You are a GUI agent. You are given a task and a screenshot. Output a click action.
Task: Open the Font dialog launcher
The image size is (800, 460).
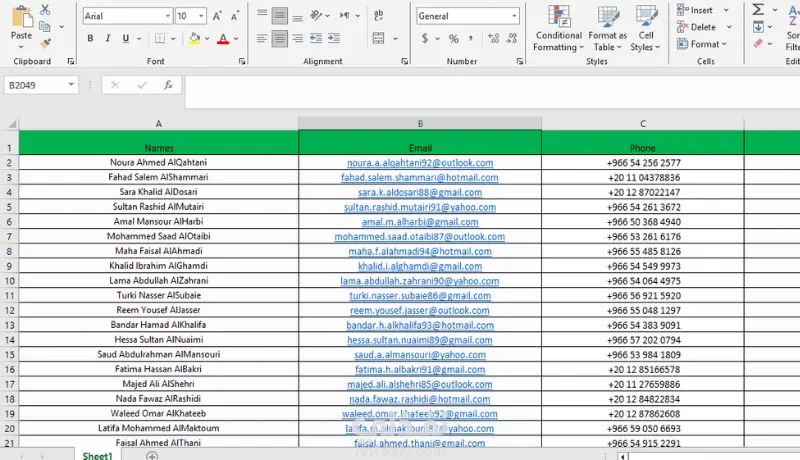(242, 61)
